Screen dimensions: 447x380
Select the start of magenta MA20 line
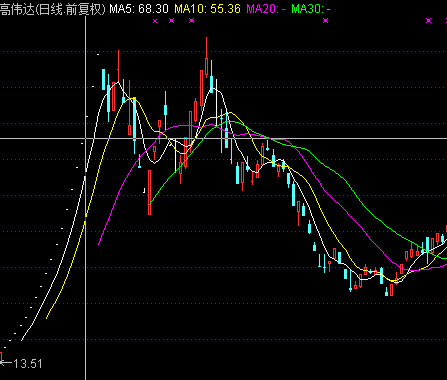pyautogui.click(x=99, y=244)
